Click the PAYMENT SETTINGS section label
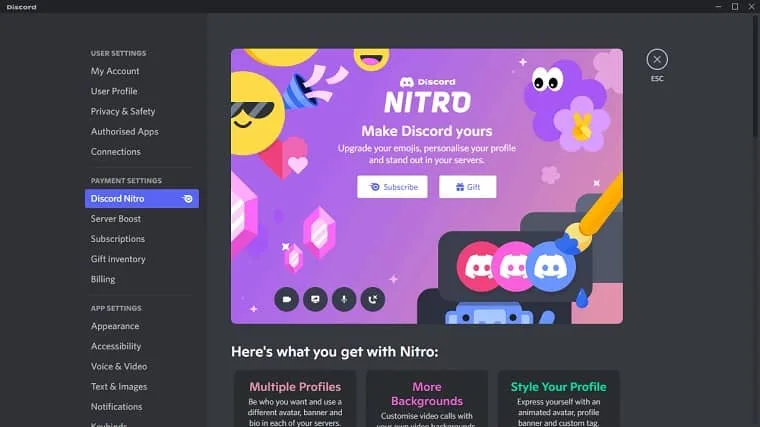Viewport: 760px width, 427px height. click(x=126, y=181)
